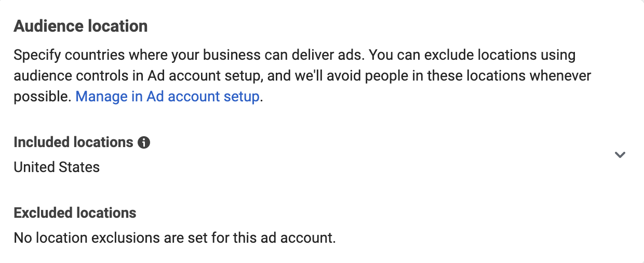The height and width of the screenshot is (263, 644).
Task: Click the no location exclusions message
Action: tap(175, 238)
